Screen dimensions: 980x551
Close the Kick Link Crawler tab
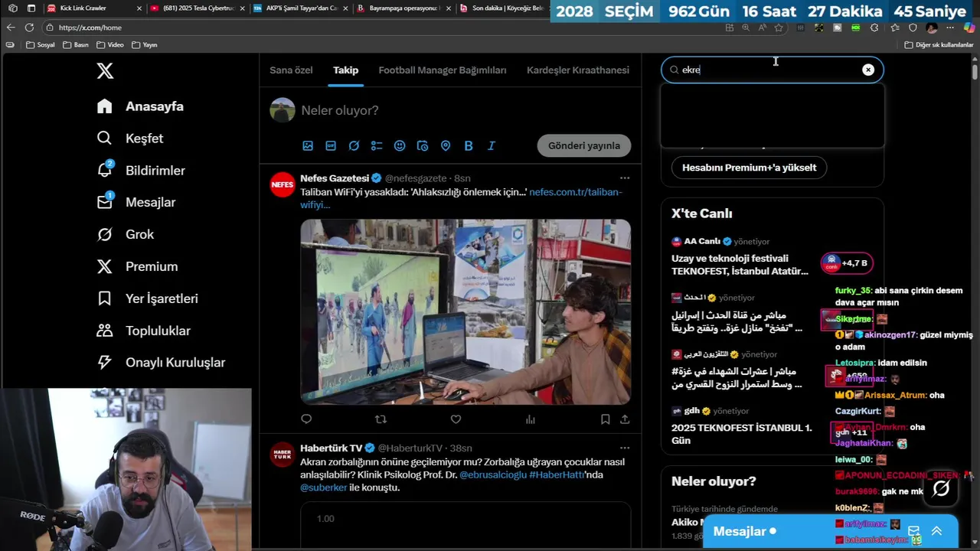pos(139,8)
